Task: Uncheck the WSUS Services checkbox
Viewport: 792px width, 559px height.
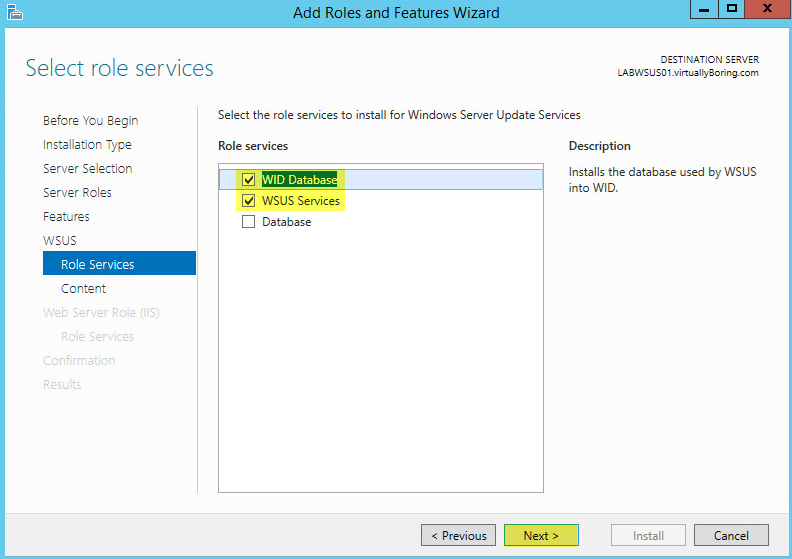Action: 248,200
